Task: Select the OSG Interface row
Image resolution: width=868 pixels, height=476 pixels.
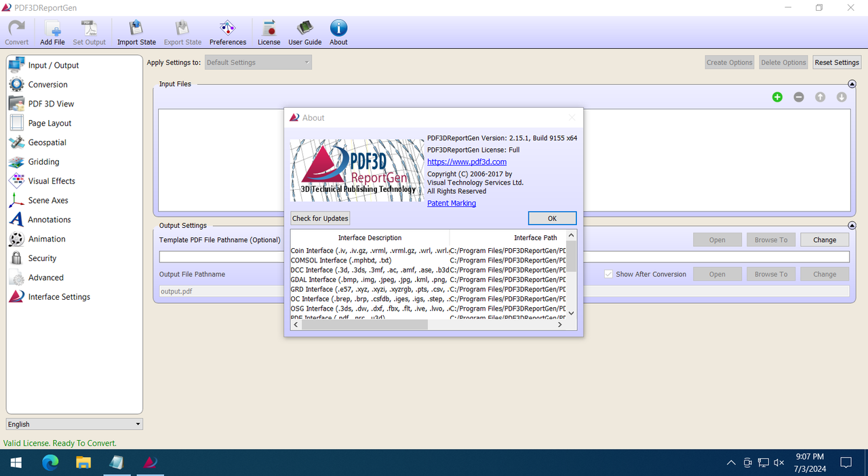Action: tap(428, 309)
